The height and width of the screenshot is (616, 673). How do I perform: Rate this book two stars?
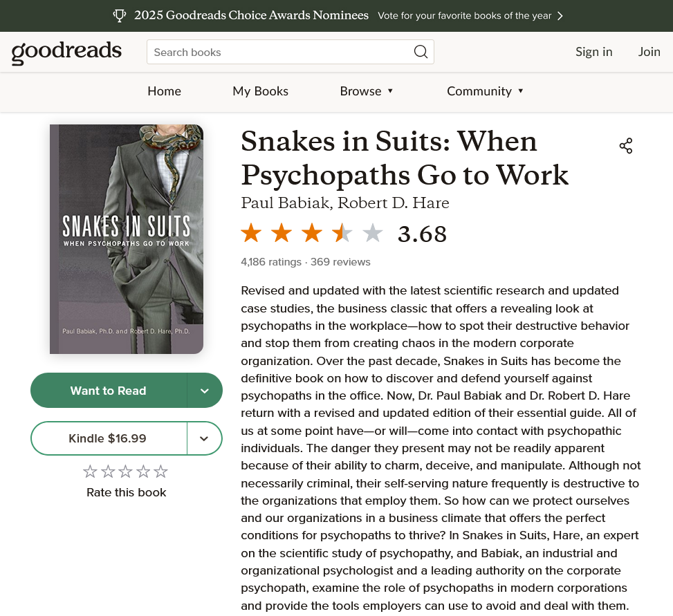(x=108, y=472)
